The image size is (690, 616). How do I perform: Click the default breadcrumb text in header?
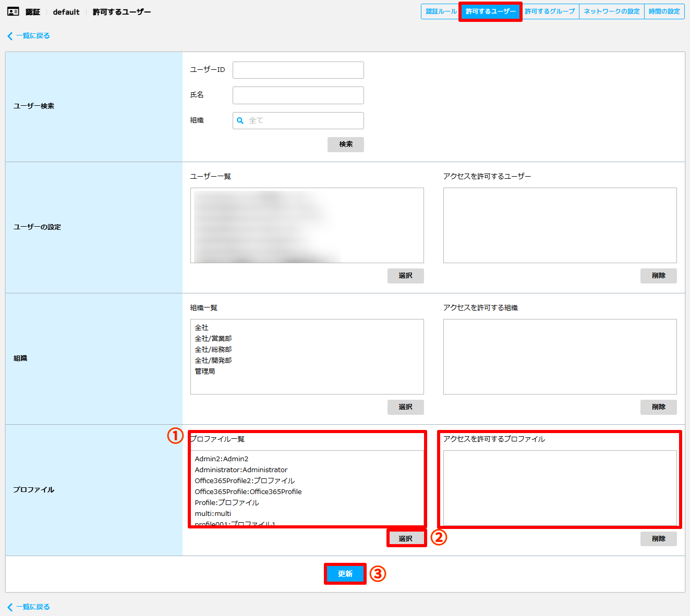pos(66,12)
